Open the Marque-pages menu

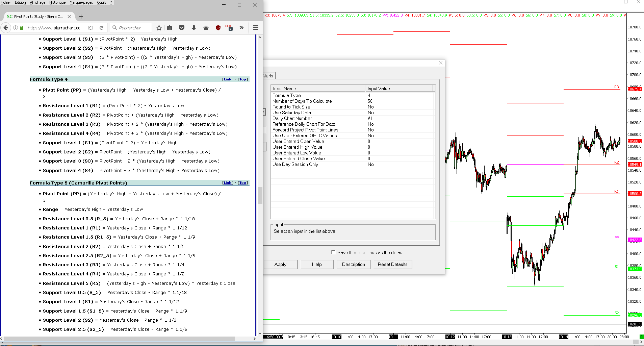(x=81, y=2)
